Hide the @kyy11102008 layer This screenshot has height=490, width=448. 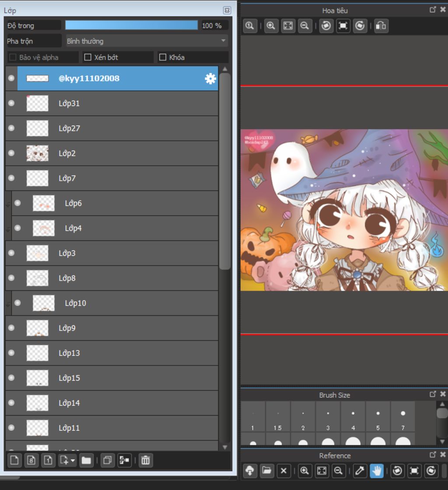tap(11, 78)
